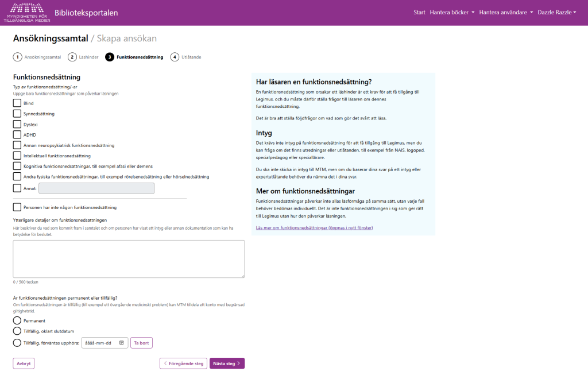Check 'Personen har inte någon funktionsnedsättning'

tap(17, 207)
